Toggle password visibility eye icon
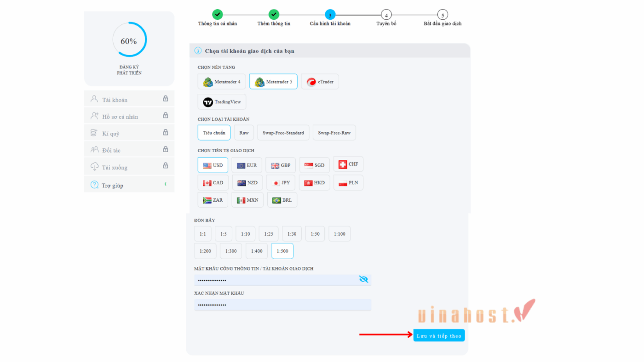The width and height of the screenshot is (644, 362). pyautogui.click(x=363, y=279)
